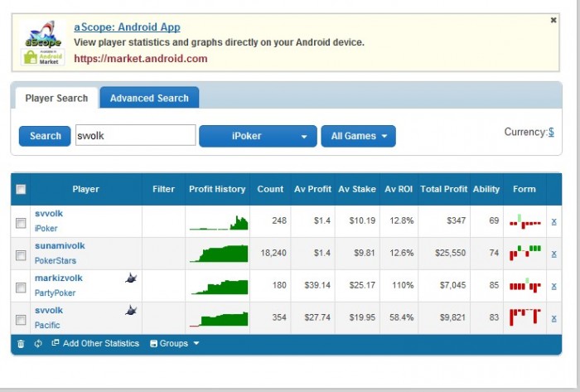
Task: Select the Player Search tab
Action: [x=56, y=98]
